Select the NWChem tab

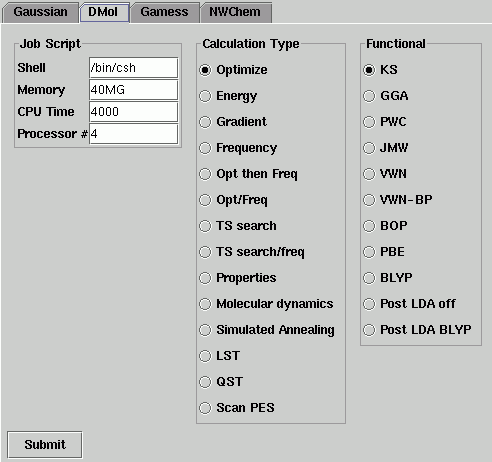point(235,12)
